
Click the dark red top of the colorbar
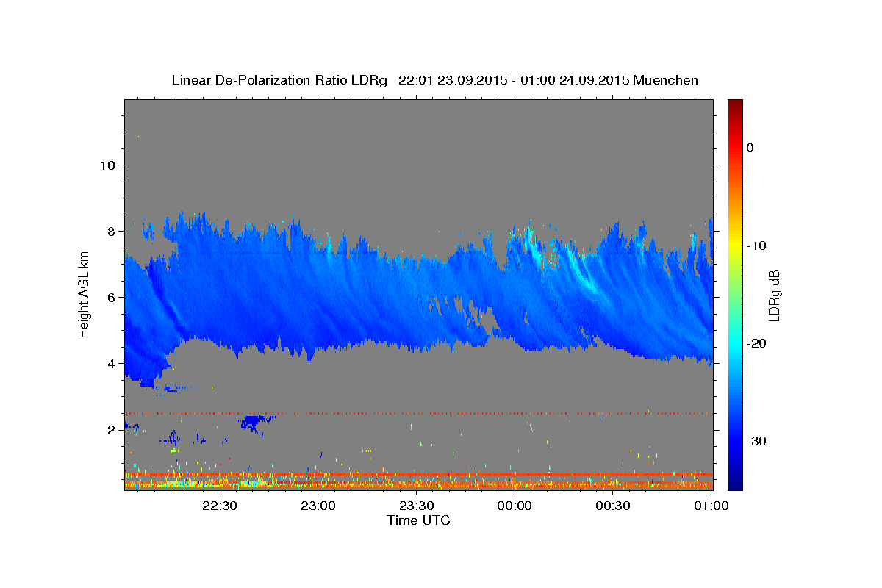(734, 107)
